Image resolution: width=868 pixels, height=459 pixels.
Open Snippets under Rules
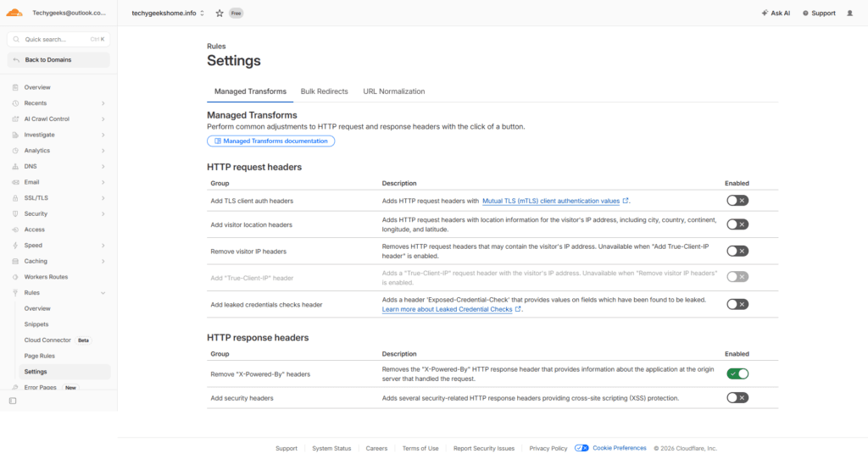coord(36,324)
